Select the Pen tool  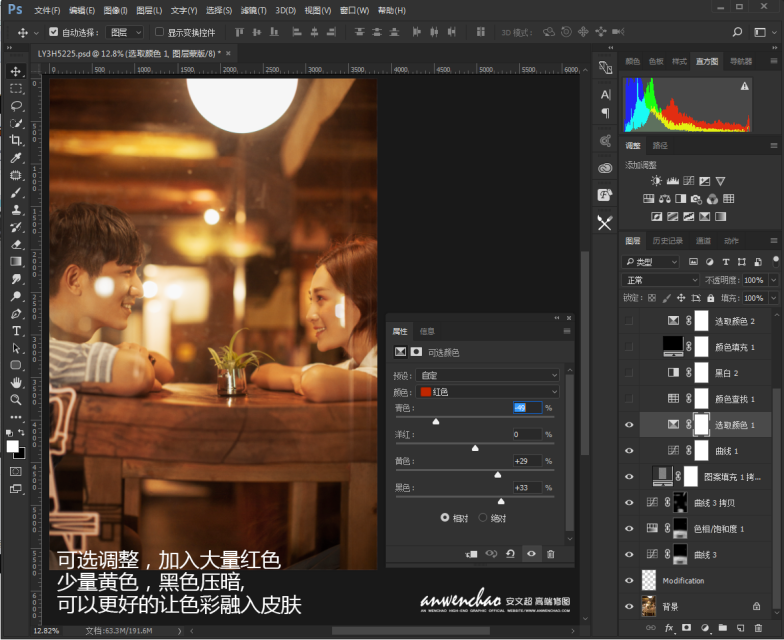(x=16, y=314)
